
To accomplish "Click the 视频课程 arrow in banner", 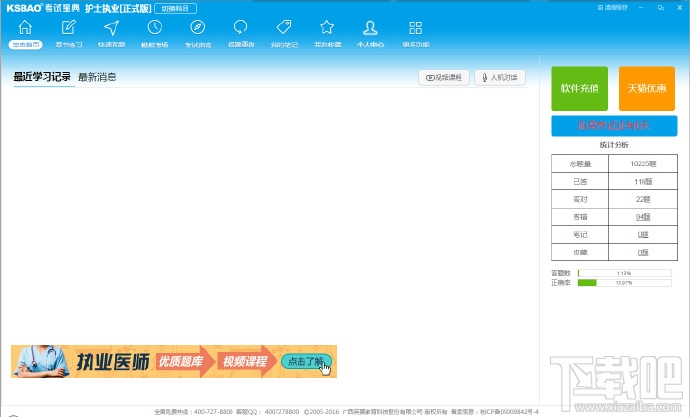I will tap(247, 362).
